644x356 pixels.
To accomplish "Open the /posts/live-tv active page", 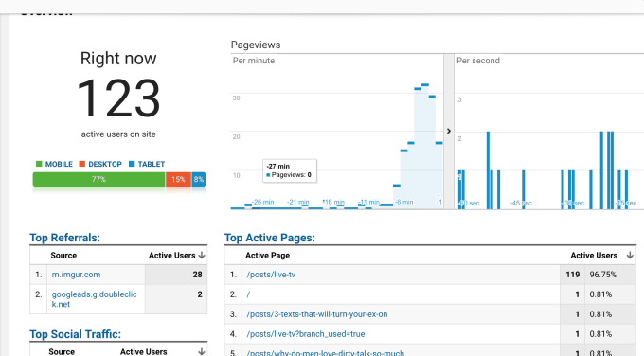I will pos(271,275).
